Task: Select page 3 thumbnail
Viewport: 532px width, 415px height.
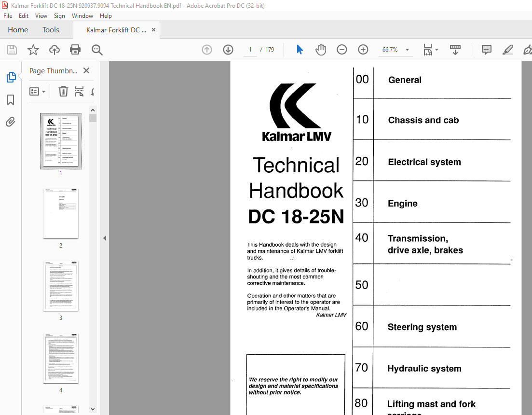Action: tap(61, 286)
